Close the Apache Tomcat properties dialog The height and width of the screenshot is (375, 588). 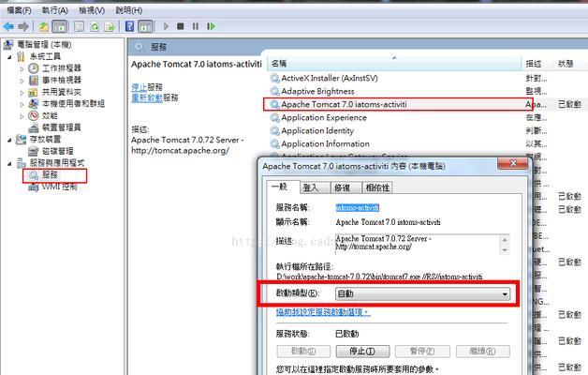tap(513, 163)
